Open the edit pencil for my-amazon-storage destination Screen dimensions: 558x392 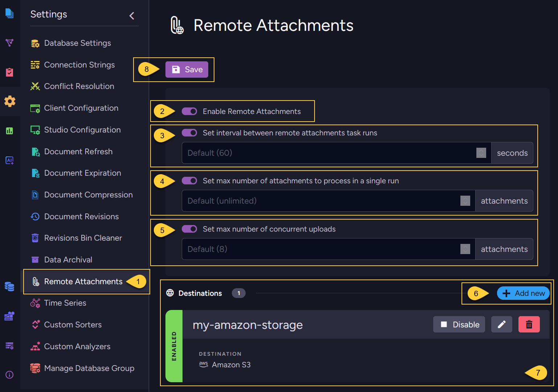[501, 324]
